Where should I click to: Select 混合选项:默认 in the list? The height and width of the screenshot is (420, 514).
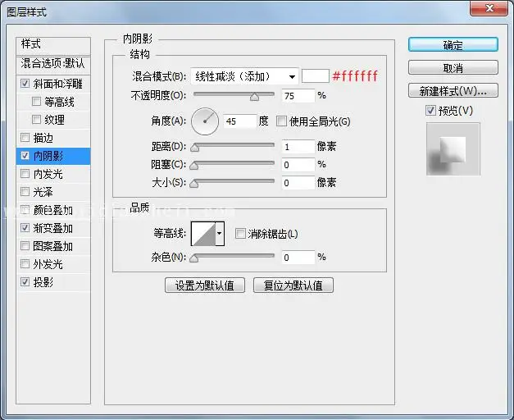pos(53,64)
